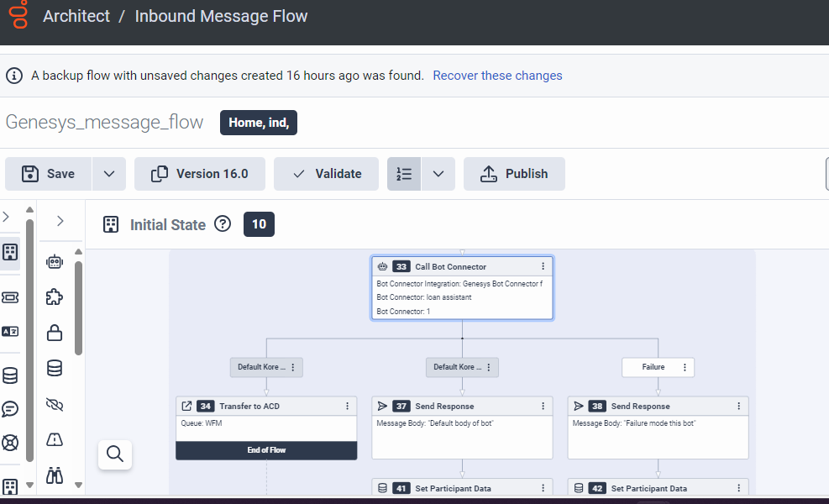Select the Transfer to ACD action 34
829x504 pixels.
266,428
